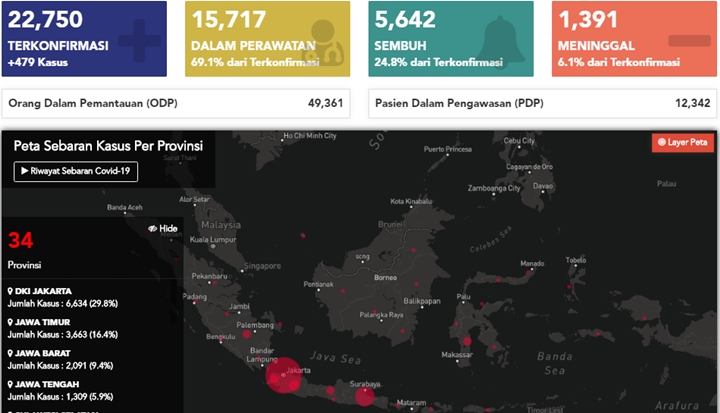Select the JAWA TENGAH province entry
This screenshot has height=413, width=720.
pos(61,390)
